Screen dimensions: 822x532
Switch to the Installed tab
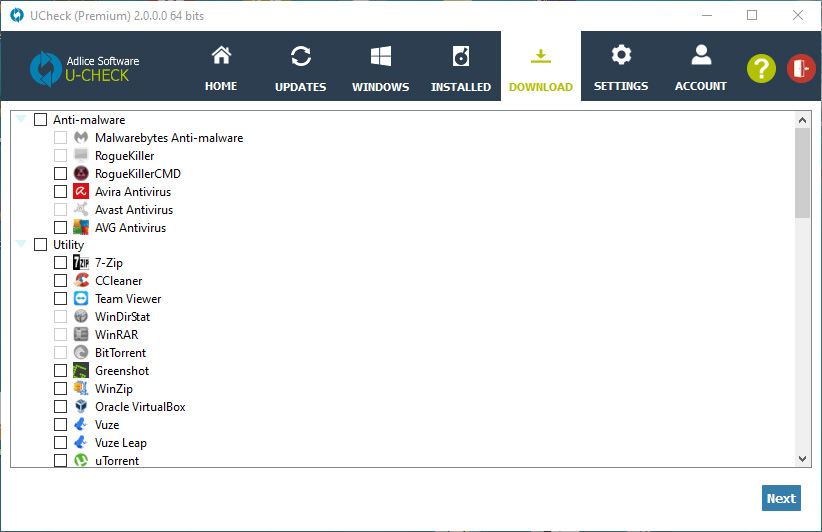tap(460, 67)
